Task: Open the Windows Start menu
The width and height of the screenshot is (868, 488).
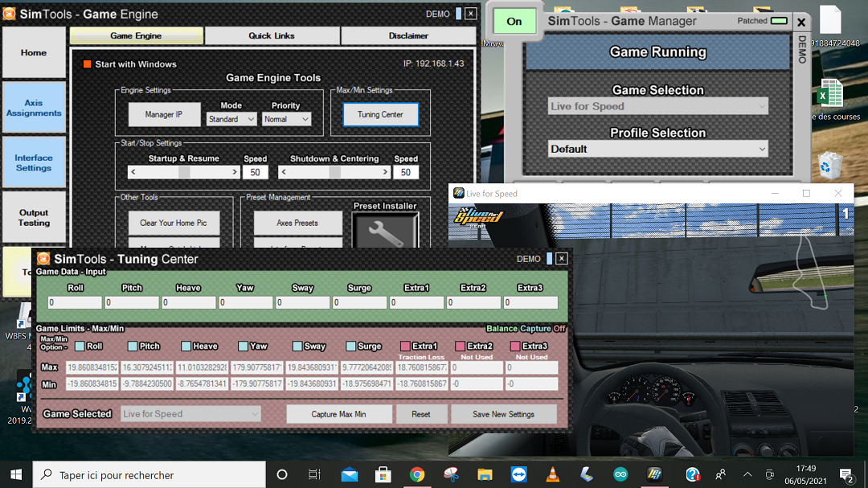Action: coord(16,474)
